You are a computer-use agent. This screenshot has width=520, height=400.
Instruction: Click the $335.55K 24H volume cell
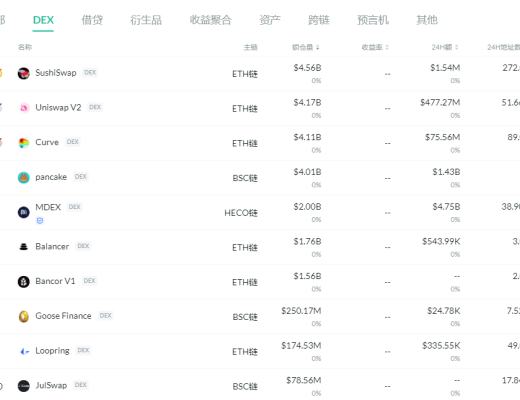point(441,346)
